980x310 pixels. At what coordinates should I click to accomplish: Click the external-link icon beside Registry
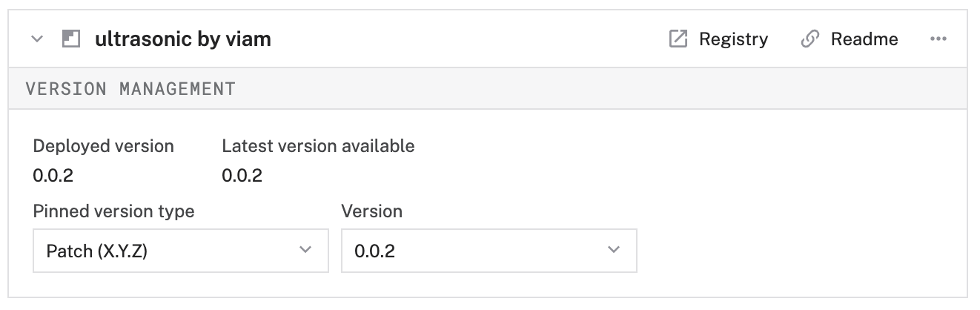coord(678,39)
